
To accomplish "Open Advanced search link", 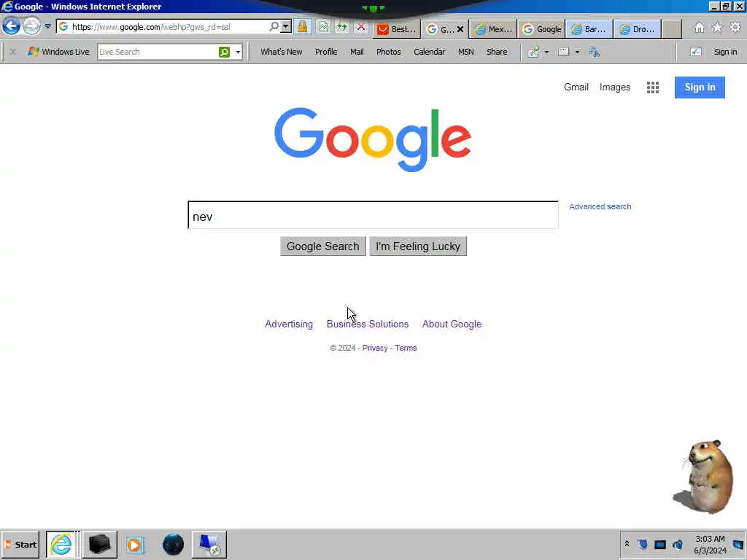I will tap(600, 206).
